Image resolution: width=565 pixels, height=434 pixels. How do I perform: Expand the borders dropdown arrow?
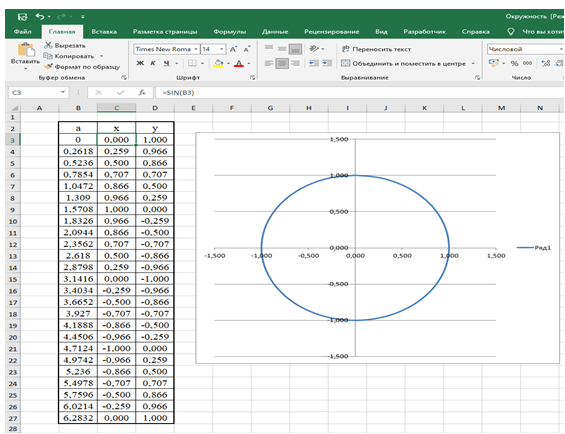(x=202, y=63)
